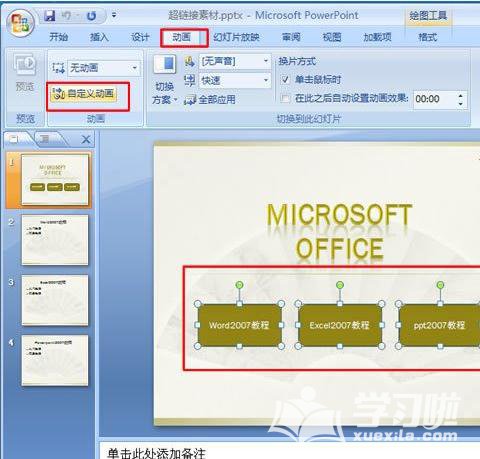This screenshot has width=480, height=459.
Task: Switch to the 开始 tab
Action: [58, 37]
